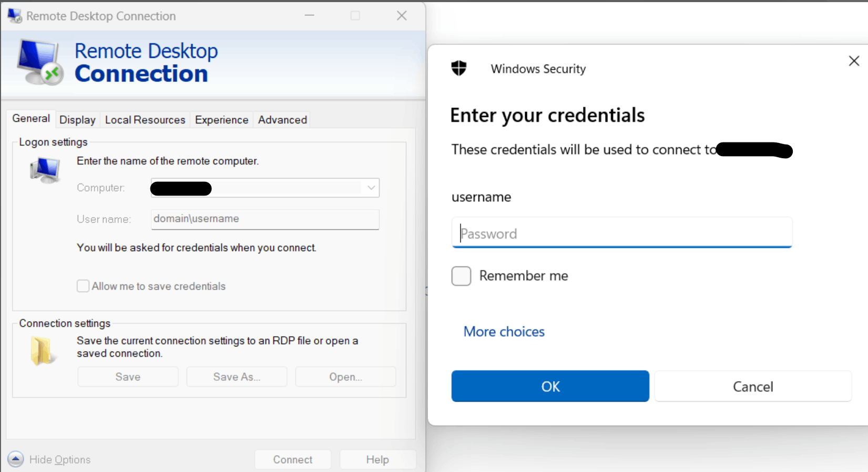Click the Open... button
This screenshot has height=472, width=868.
345,377
